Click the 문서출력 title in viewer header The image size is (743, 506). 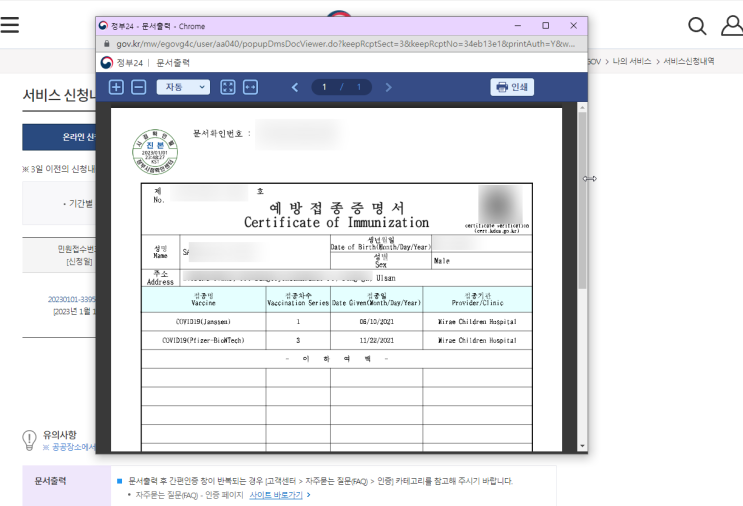pos(173,63)
